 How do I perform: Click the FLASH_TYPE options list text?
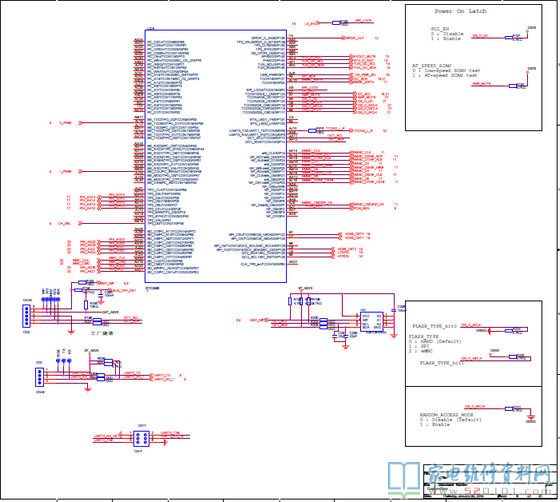pyautogui.click(x=435, y=344)
